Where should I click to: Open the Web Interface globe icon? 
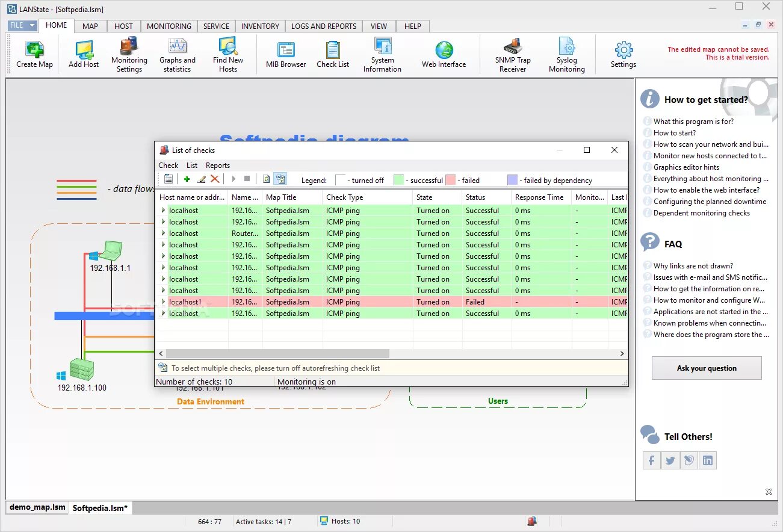point(444,49)
